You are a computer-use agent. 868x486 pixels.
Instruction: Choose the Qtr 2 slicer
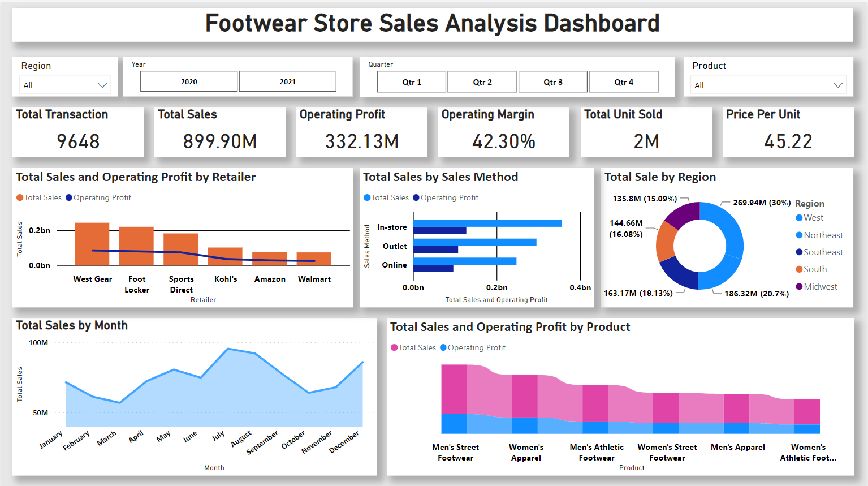(482, 82)
